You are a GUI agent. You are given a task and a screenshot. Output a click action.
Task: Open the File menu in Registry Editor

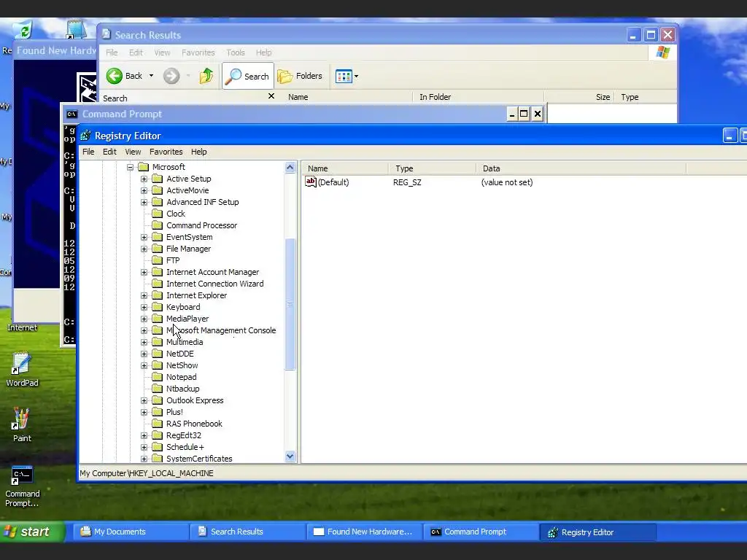[x=88, y=152]
